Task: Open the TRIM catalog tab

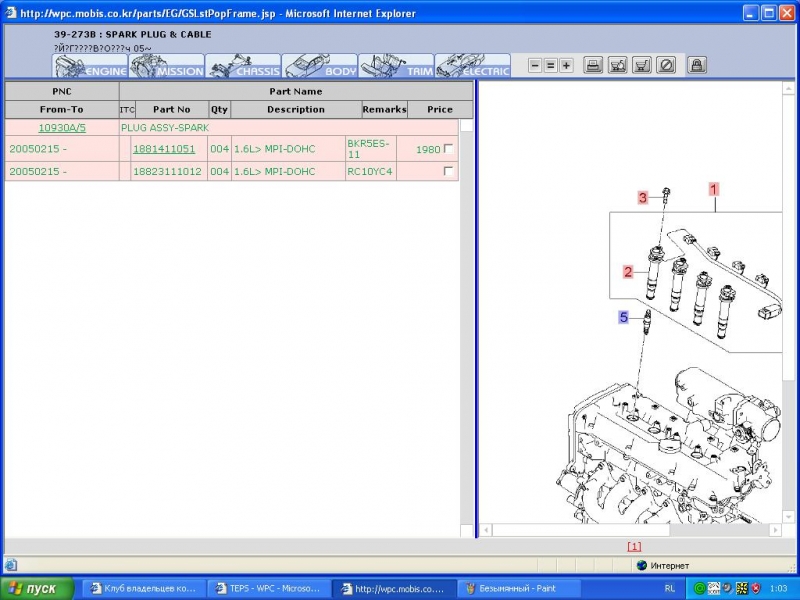Action: (x=396, y=66)
